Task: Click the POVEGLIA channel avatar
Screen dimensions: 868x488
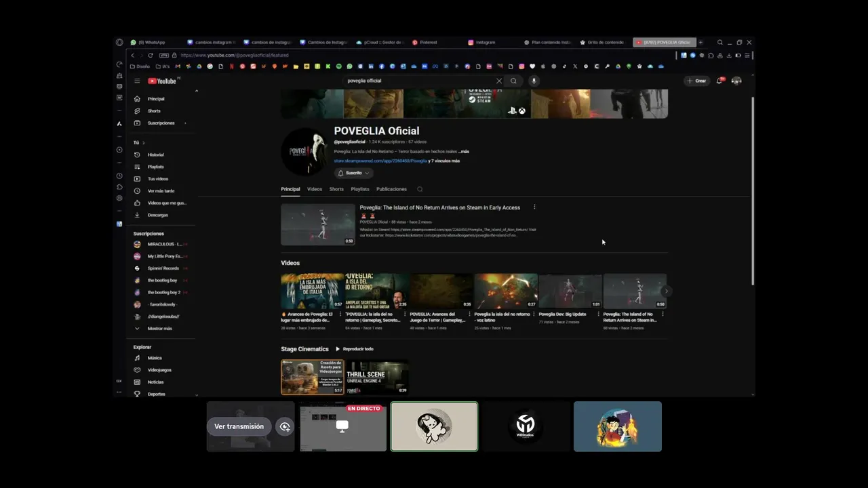Action: coord(304,152)
